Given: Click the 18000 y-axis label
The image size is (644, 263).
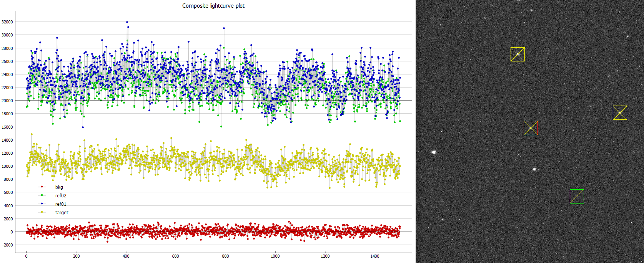Looking at the screenshot, I should coord(7,114).
